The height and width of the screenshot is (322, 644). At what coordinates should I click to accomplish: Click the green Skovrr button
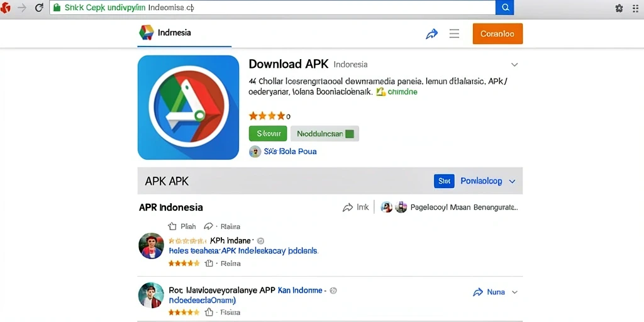pyautogui.click(x=268, y=133)
